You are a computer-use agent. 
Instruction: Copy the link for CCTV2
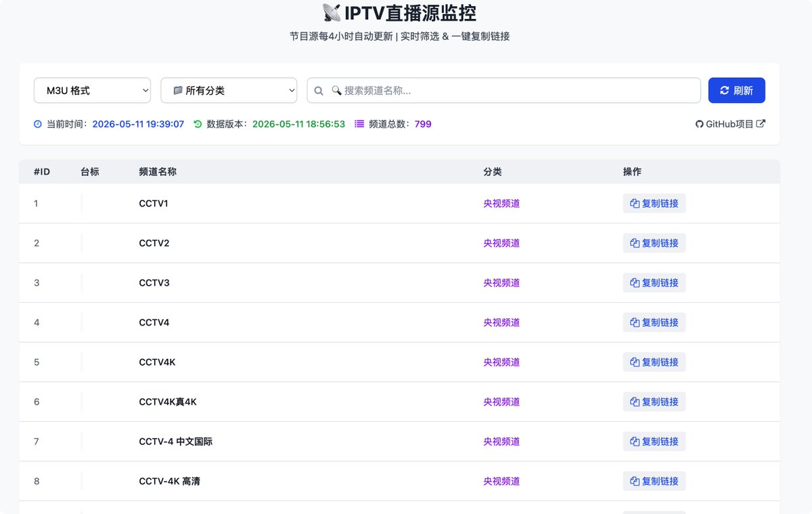[x=654, y=243]
